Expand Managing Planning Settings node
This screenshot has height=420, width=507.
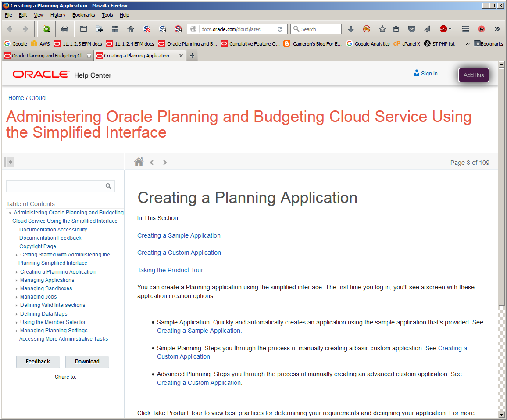[x=17, y=331]
